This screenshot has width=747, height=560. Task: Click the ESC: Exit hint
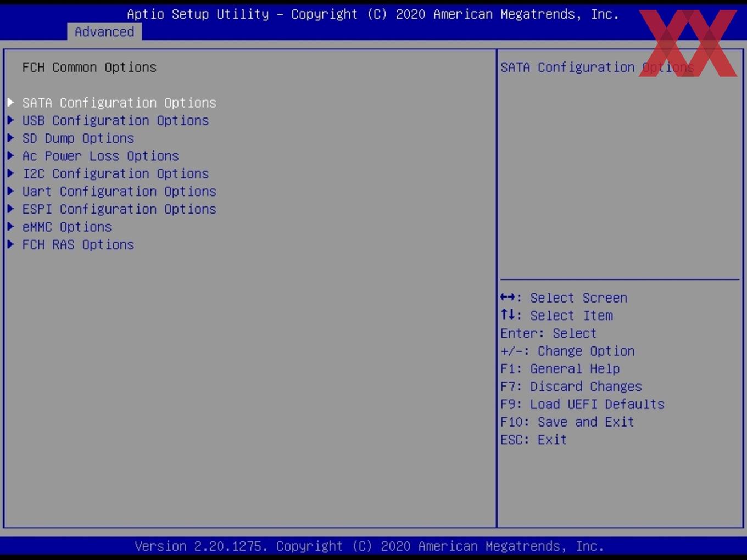coord(533,439)
